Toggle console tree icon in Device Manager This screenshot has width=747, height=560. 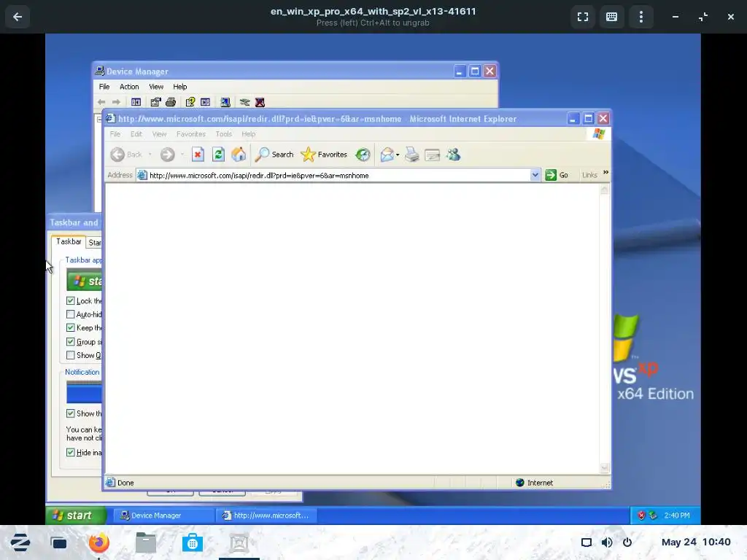pyautogui.click(x=136, y=102)
